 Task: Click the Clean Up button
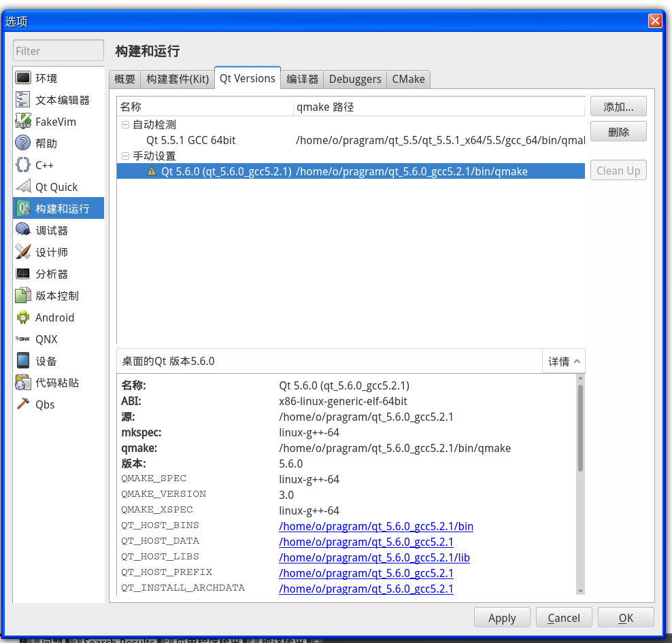618,171
